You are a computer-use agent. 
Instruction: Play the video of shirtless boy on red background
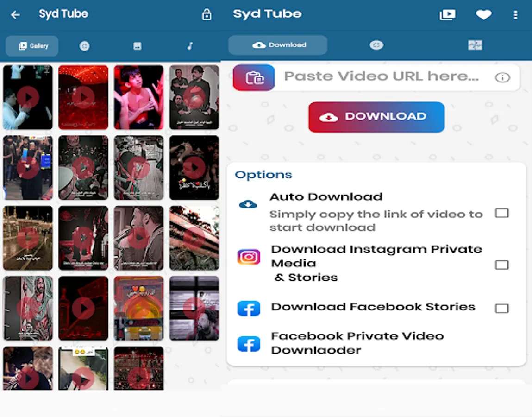point(139,97)
